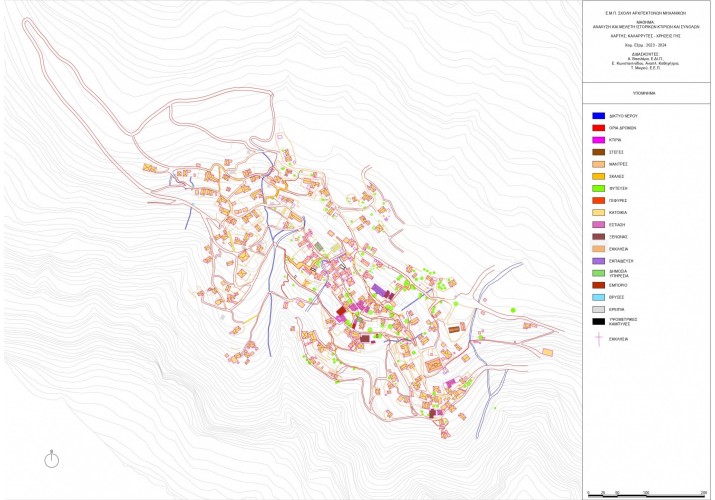Select the orange-red ΓΕΦΥΡΕΣ legend swatch
Image resolution: width=715 pixels, height=500 pixels.
[x=598, y=201]
